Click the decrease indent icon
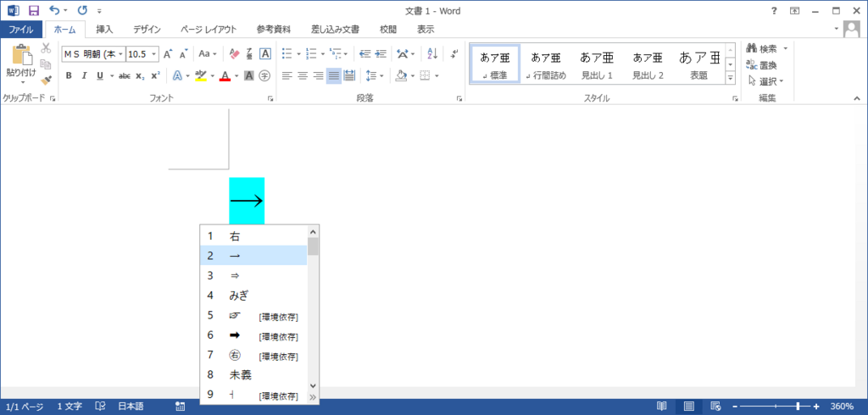868x415 pixels. coord(364,53)
